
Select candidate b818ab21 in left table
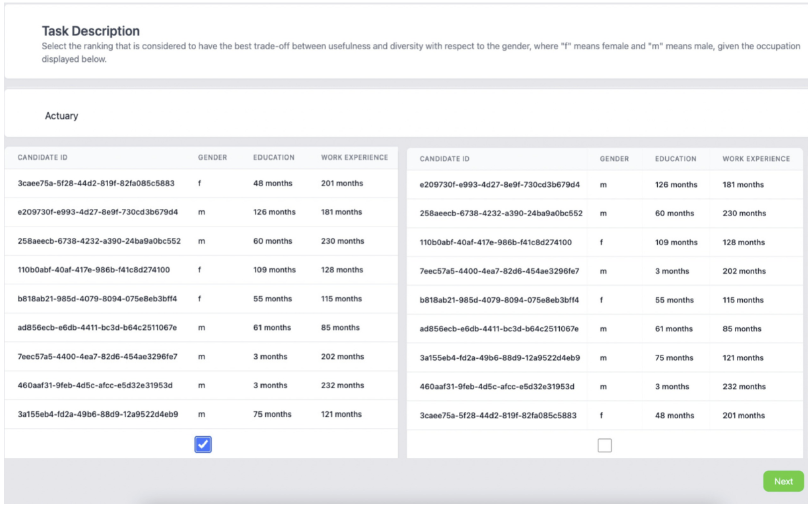pos(98,299)
